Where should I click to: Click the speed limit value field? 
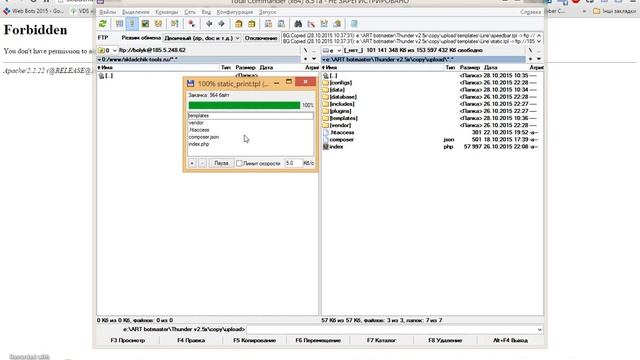click(x=293, y=163)
